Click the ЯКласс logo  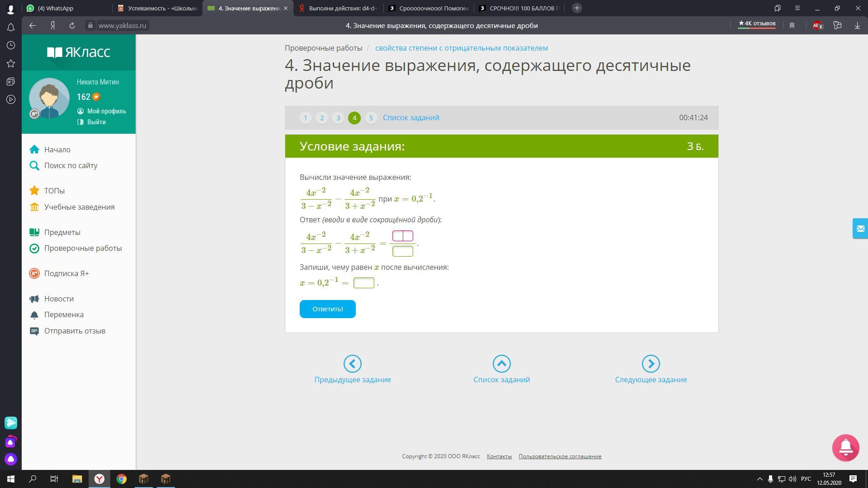[79, 52]
